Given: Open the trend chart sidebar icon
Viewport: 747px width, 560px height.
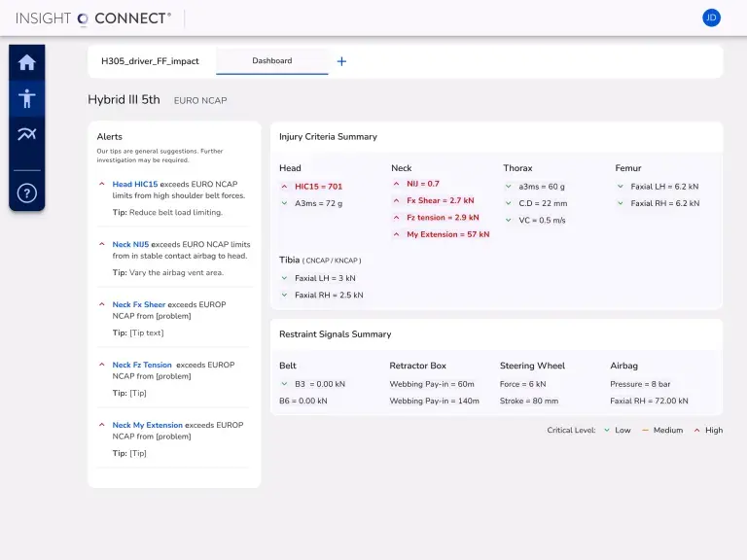Looking at the screenshot, I should click(x=27, y=134).
